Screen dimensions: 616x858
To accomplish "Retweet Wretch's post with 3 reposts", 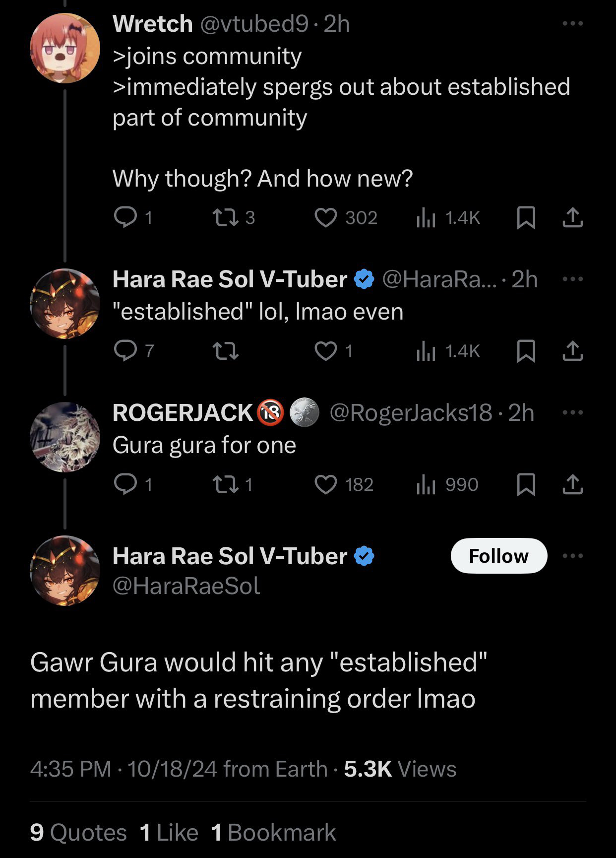I will [x=224, y=218].
